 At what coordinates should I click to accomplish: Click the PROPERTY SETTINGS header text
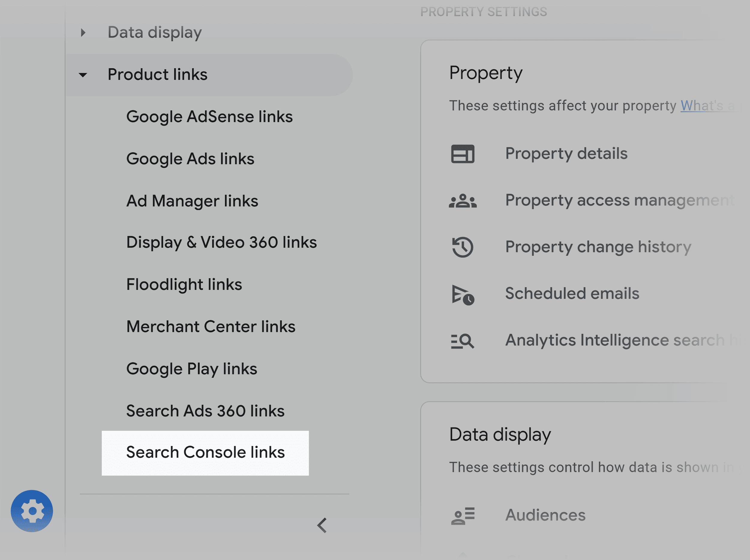[x=484, y=12]
